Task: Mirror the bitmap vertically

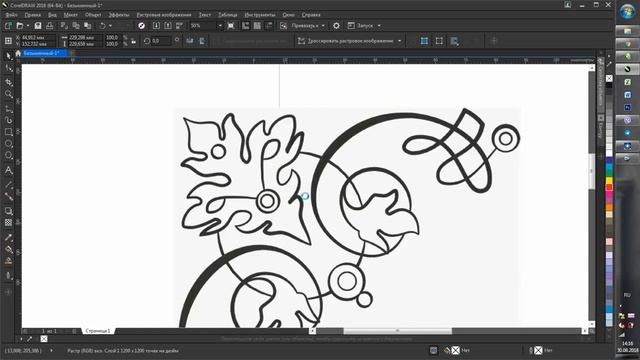Action: (x=202, y=41)
